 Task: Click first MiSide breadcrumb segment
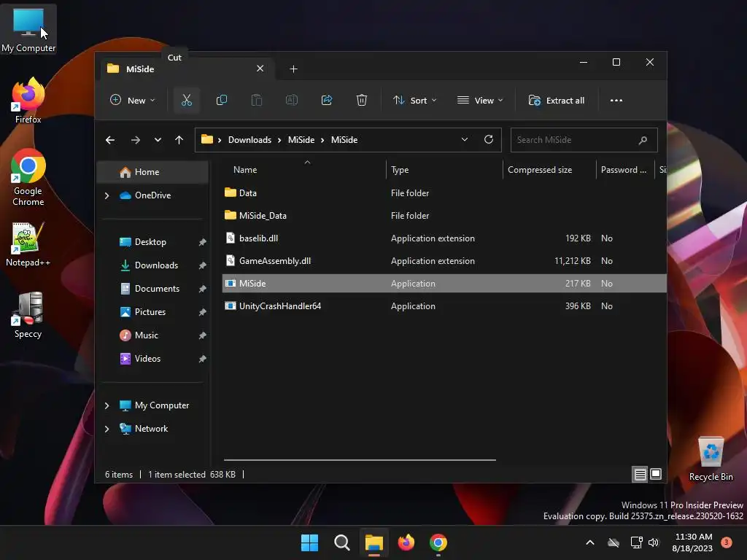point(301,139)
